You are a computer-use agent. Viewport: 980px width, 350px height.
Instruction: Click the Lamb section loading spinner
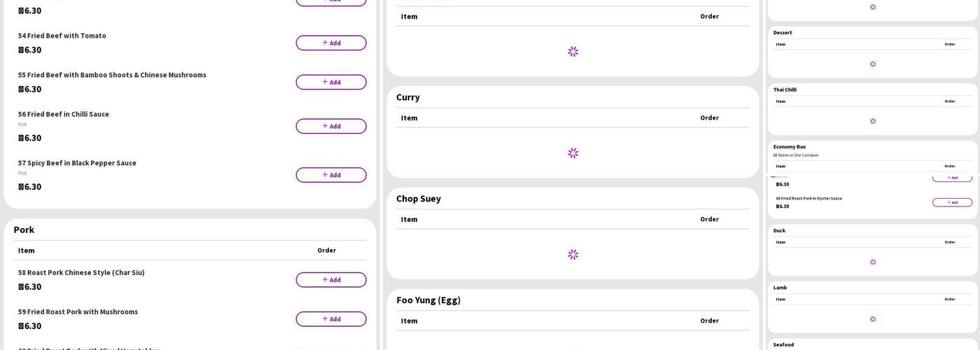(x=873, y=319)
